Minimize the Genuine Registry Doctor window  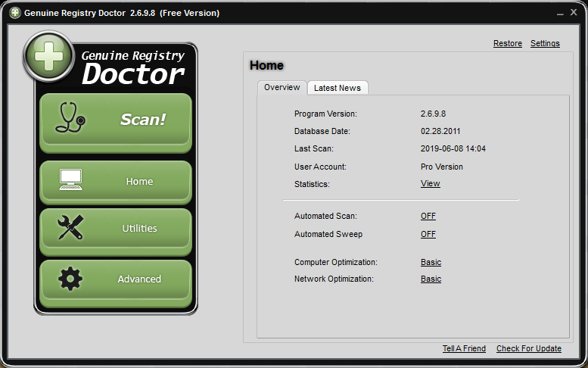(x=560, y=13)
